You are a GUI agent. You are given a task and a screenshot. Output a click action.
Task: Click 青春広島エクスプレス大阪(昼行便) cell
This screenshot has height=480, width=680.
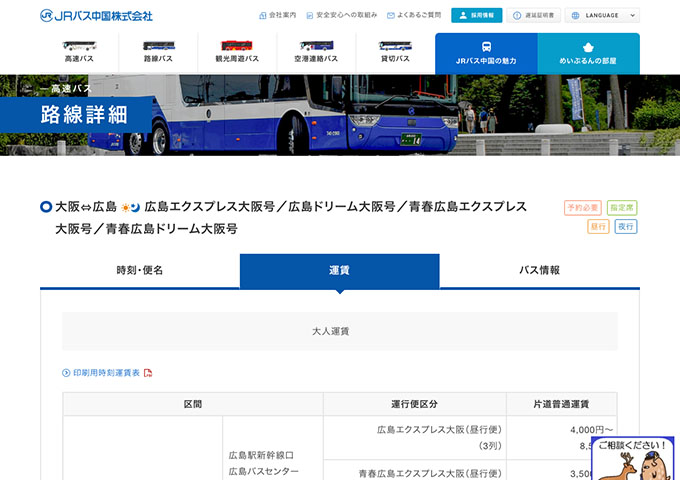[430, 473]
